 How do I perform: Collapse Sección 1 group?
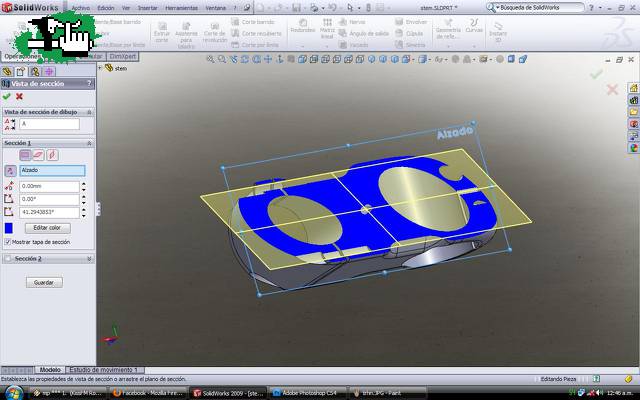coord(89,143)
